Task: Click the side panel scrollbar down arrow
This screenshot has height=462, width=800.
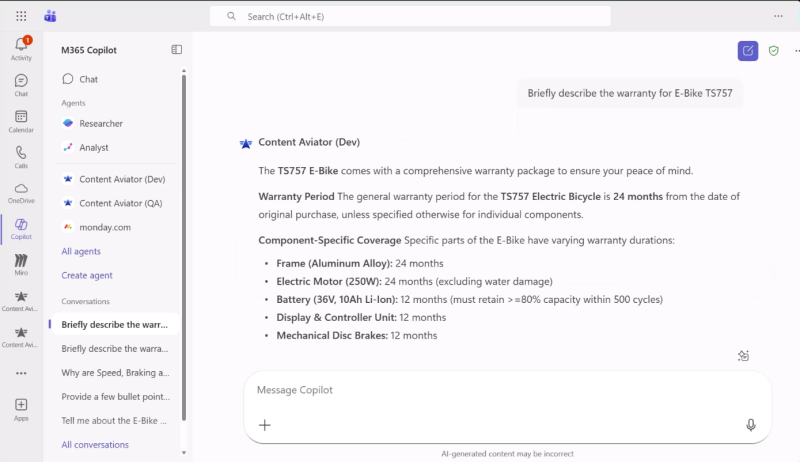Action: pyautogui.click(x=184, y=453)
